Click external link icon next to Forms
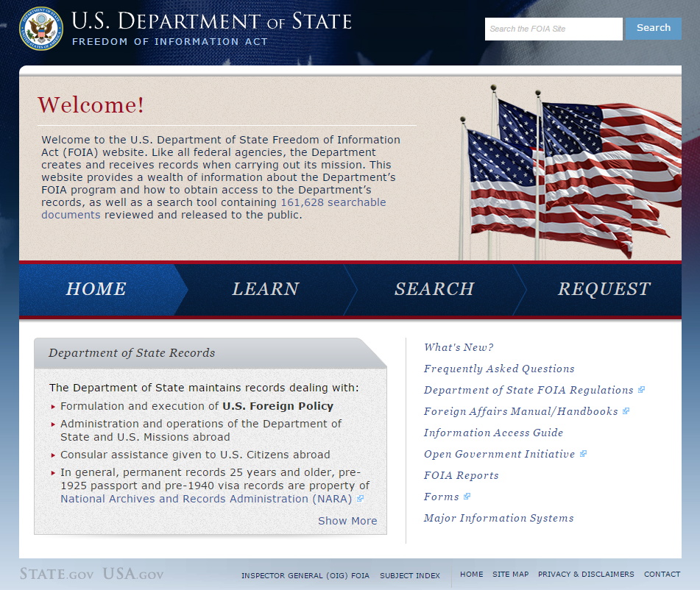This screenshot has width=700, height=590. [x=467, y=497]
